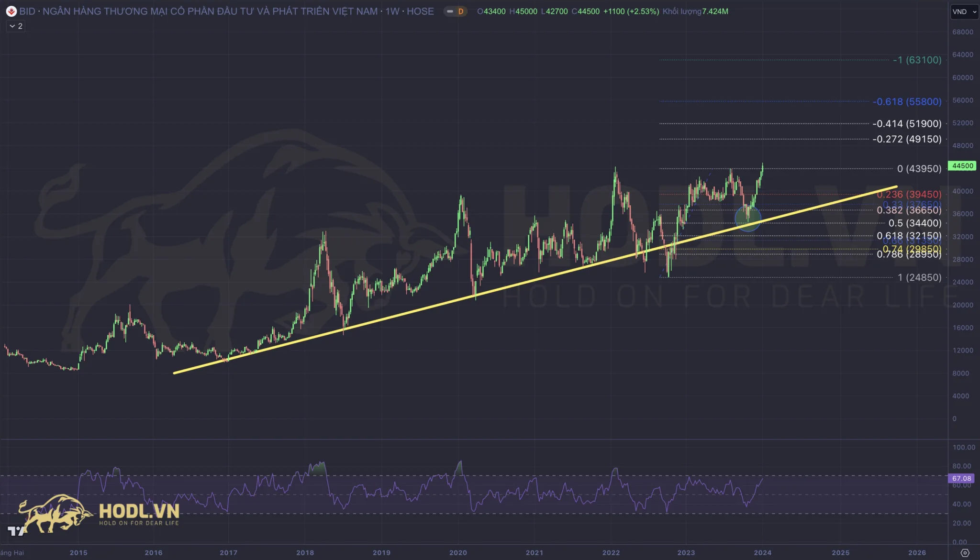
Task: Click the dropdown arrow next to VND
Action: 975,12
